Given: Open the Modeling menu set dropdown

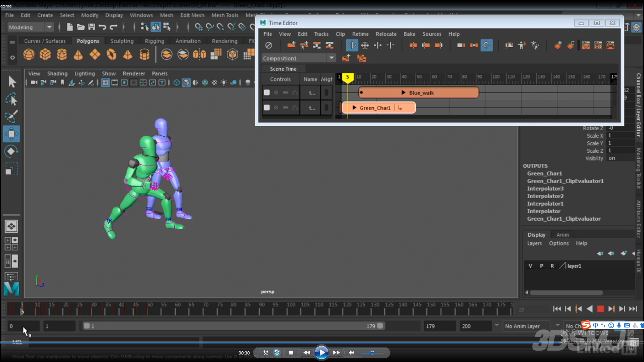Looking at the screenshot, I should click(30, 27).
